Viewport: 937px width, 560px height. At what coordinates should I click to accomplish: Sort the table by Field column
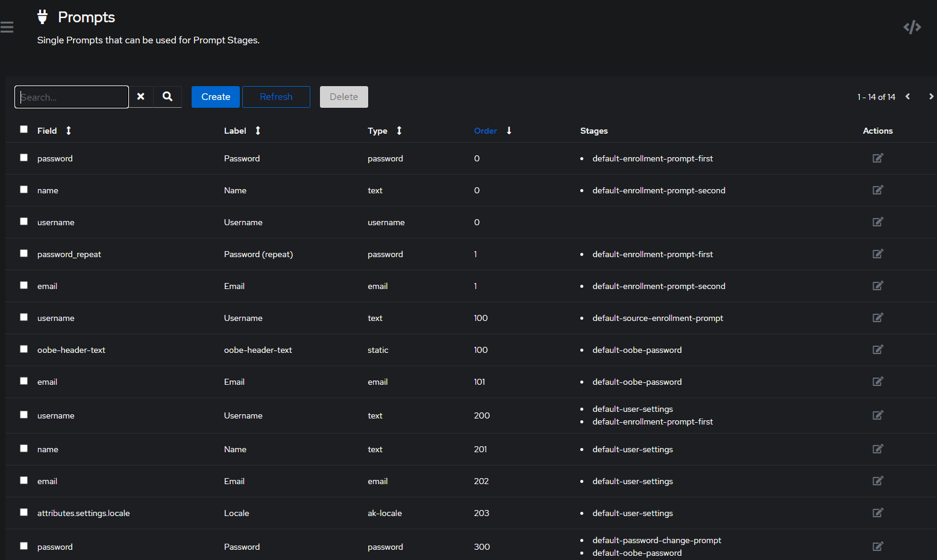[54, 131]
